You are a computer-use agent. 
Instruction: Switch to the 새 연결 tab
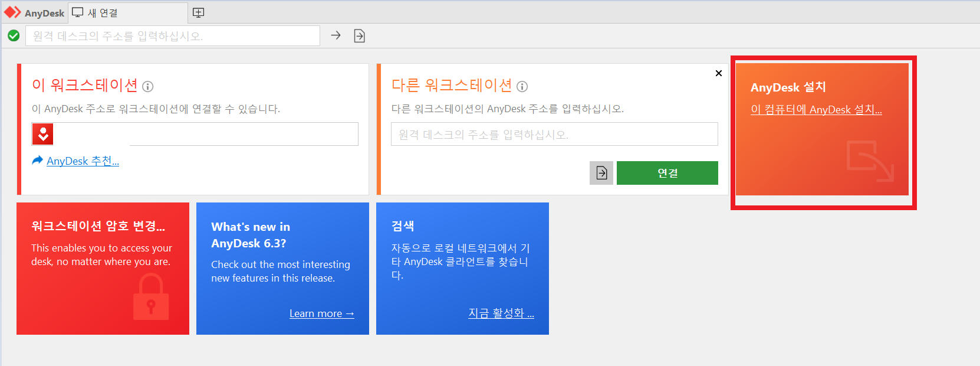click(x=128, y=12)
